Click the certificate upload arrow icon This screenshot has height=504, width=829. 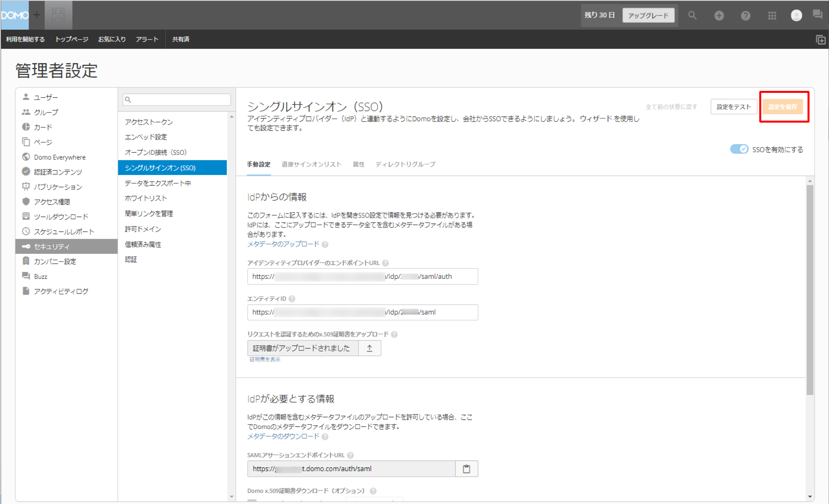(x=370, y=348)
